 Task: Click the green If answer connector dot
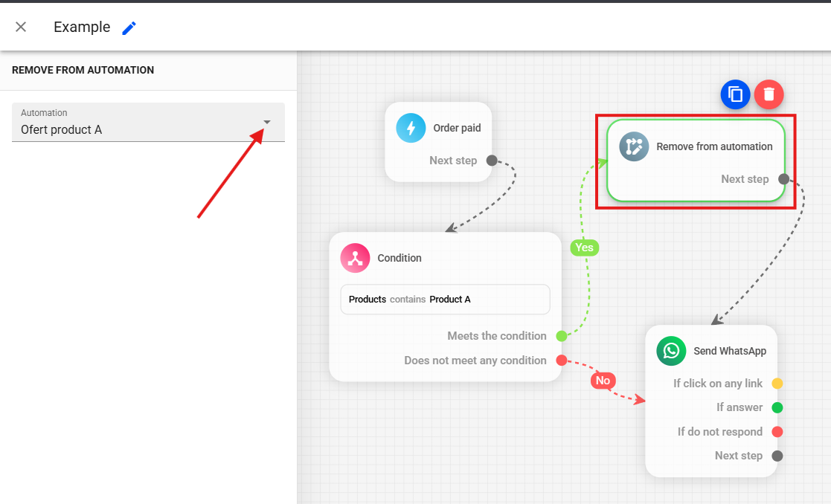pos(777,407)
